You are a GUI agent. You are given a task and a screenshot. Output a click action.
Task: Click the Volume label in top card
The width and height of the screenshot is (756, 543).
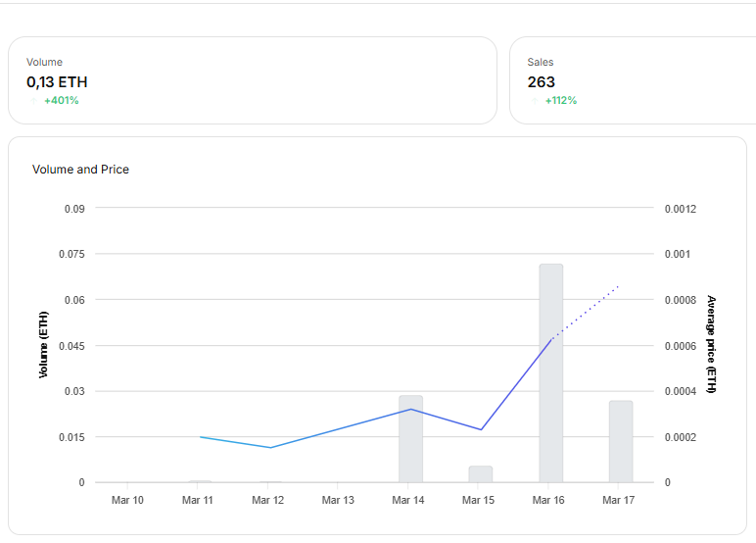click(44, 63)
